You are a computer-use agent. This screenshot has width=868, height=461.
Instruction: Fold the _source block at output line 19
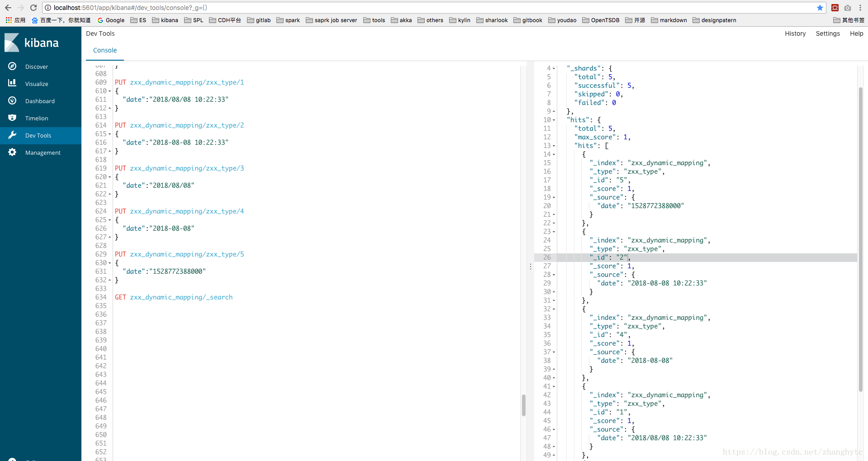click(x=554, y=197)
